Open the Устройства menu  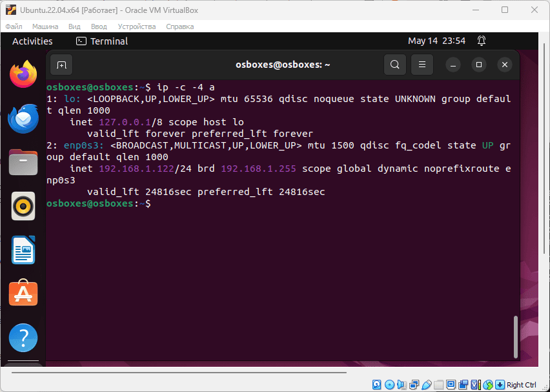pyautogui.click(x=137, y=26)
